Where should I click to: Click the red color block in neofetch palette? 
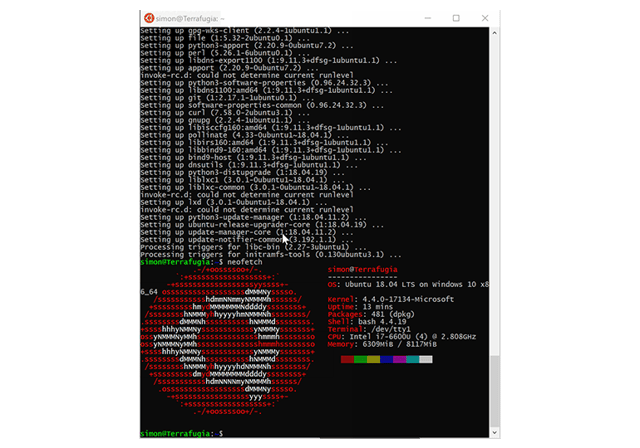347,359
